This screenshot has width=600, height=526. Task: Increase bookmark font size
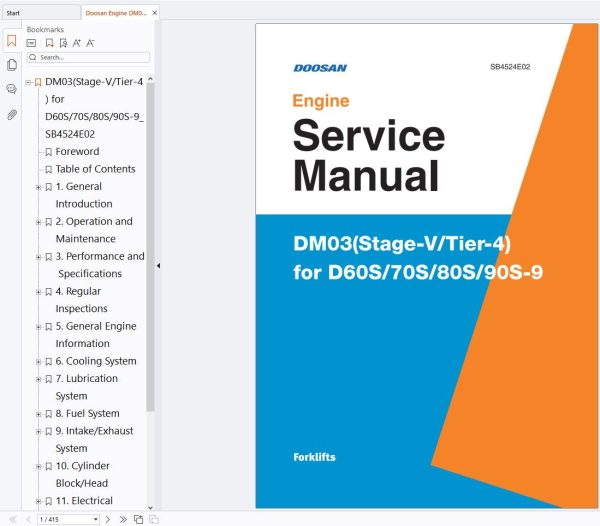pyautogui.click(x=77, y=43)
